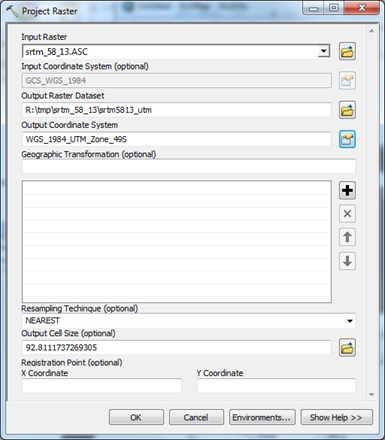Click the Cancel button
Viewport: 385px width, 440px height.
(x=196, y=417)
